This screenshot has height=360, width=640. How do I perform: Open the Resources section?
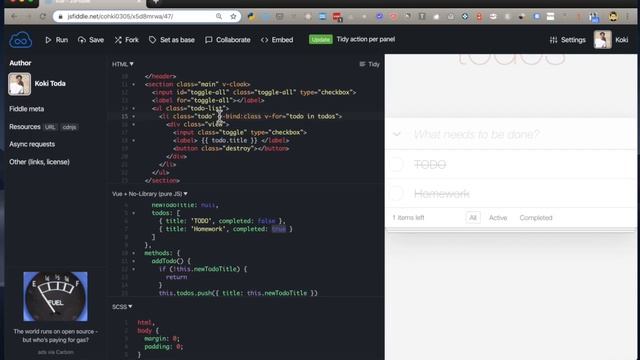[x=25, y=127]
